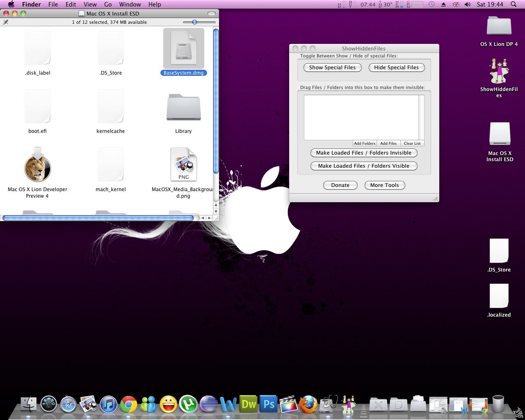
Task: Open uTorrent from the dock
Action: [x=188, y=404]
